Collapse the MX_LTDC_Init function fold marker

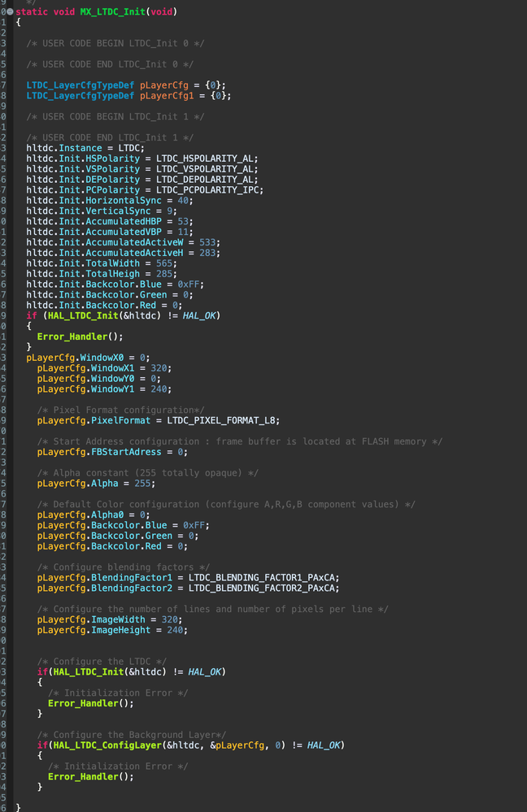tap(9, 11)
